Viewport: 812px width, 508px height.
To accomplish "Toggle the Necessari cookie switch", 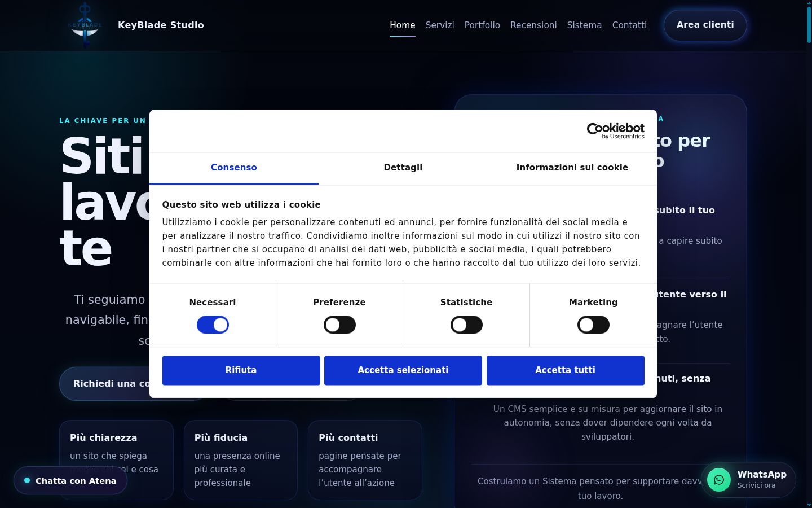I will (x=213, y=325).
